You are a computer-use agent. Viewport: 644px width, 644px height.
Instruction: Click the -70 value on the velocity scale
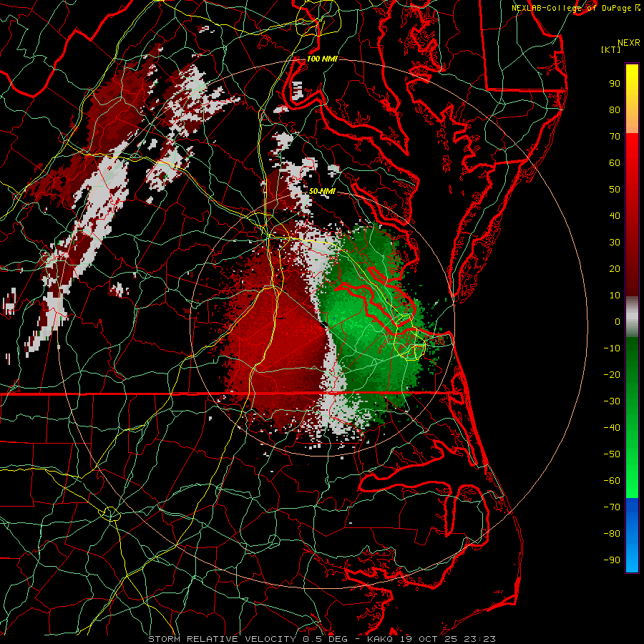point(612,507)
